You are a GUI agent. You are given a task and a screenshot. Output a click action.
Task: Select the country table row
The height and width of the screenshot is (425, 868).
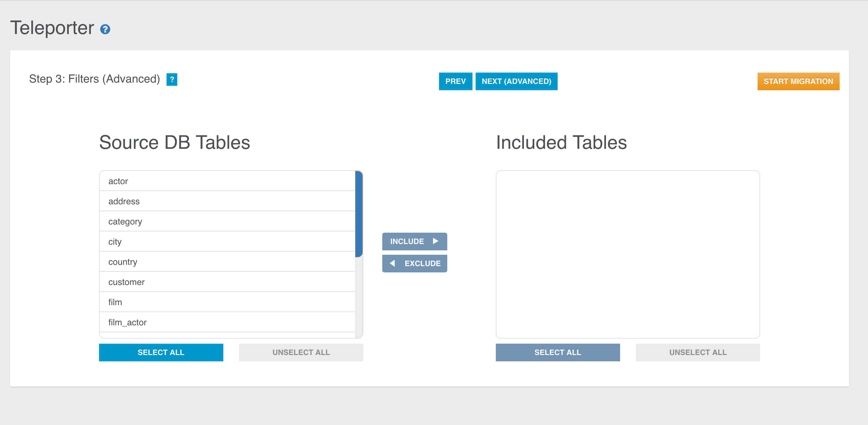[x=227, y=262]
